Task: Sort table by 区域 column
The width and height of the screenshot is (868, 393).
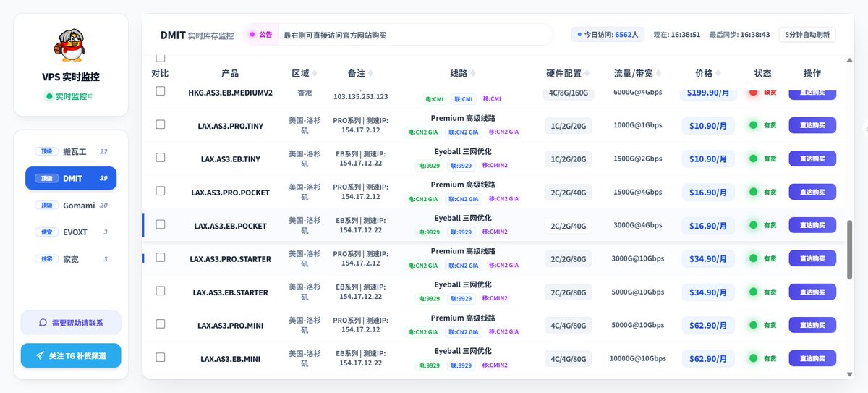Action: 304,73
